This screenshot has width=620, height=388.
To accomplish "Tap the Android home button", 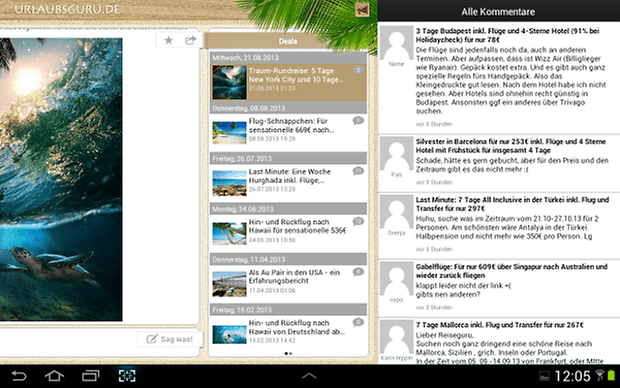I will [x=54, y=376].
